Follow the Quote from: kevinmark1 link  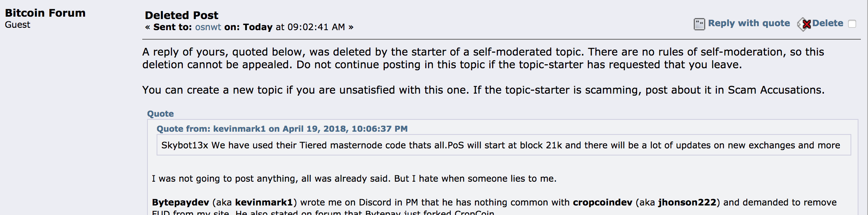pyautogui.click(x=282, y=129)
